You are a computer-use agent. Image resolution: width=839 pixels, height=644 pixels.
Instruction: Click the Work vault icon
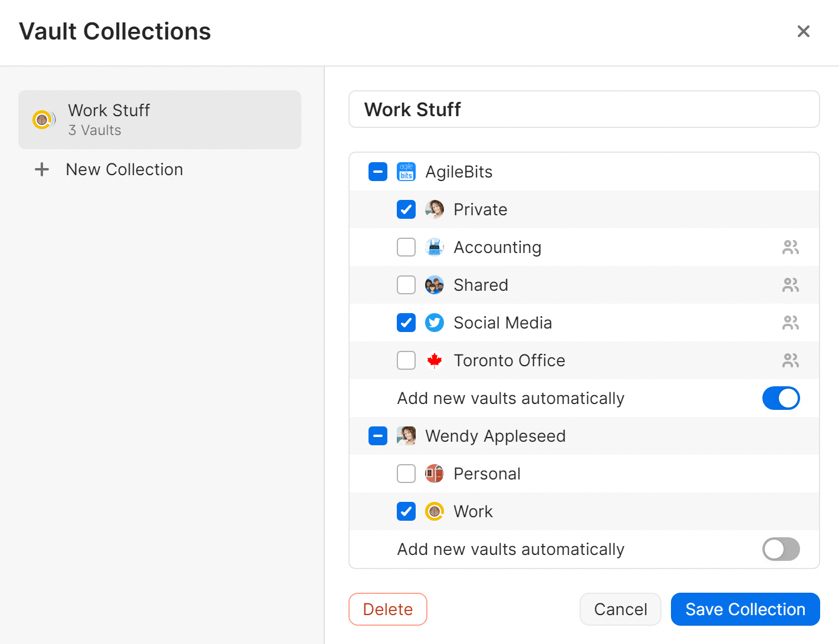pos(435,511)
